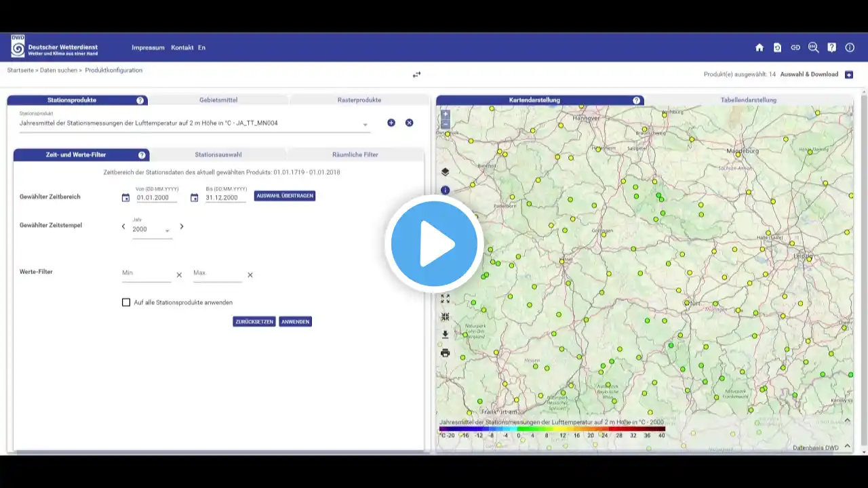The width and height of the screenshot is (868, 488).
Task: Open the Impressum link
Action: (148, 47)
